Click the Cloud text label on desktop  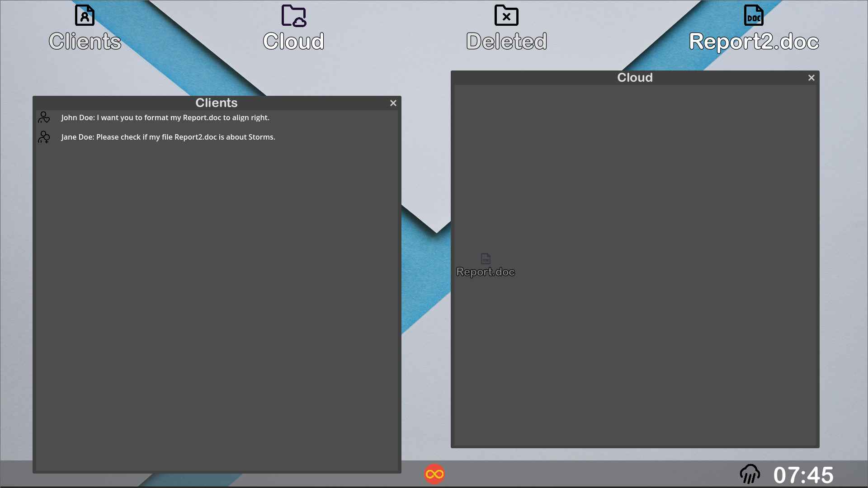(x=293, y=42)
